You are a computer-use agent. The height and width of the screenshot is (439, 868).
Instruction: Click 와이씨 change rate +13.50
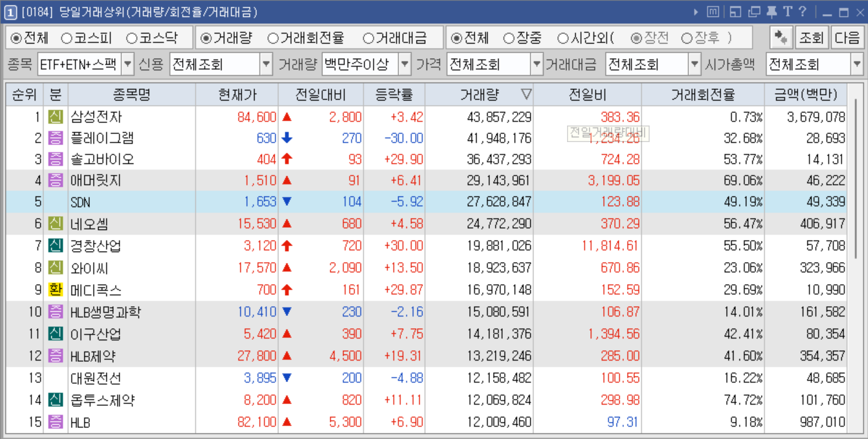coord(403,268)
